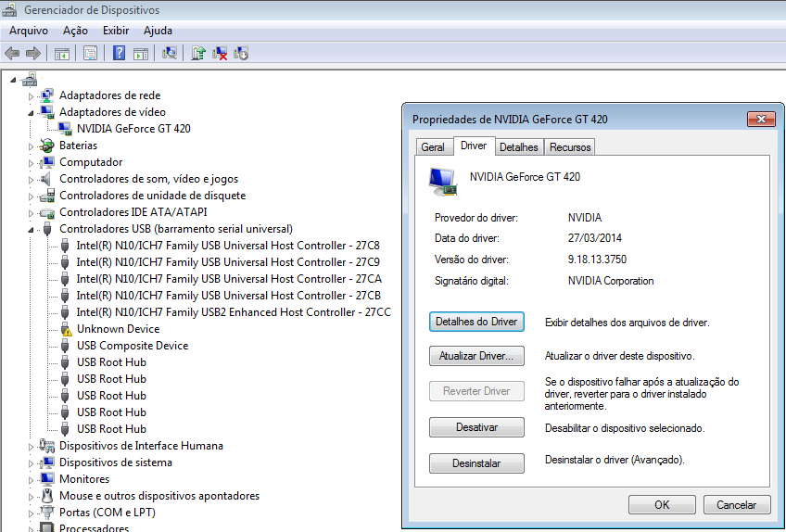Select the Unknown Device entry

[119, 329]
